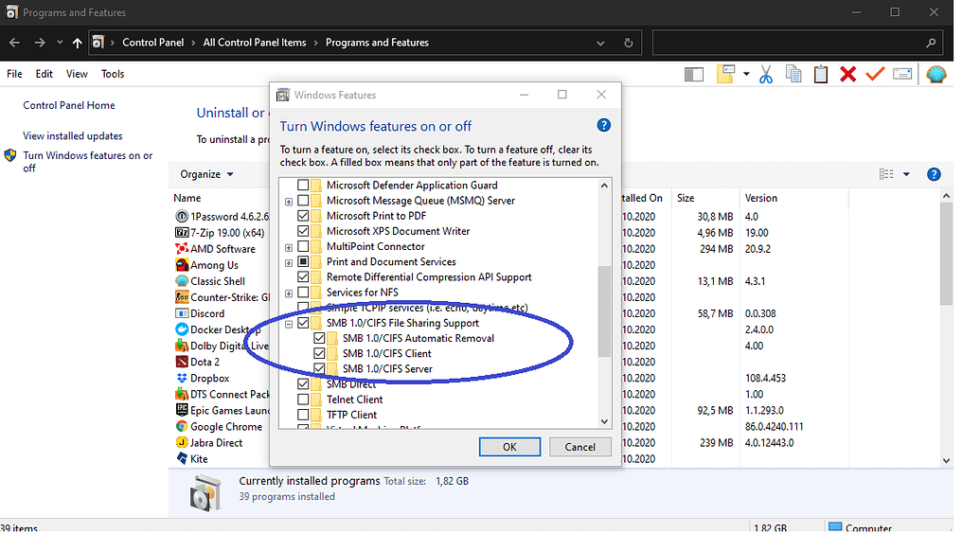Image resolution: width=980 pixels, height=551 pixels.
Task: Open the View installed updates link
Action: pyautogui.click(x=73, y=135)
